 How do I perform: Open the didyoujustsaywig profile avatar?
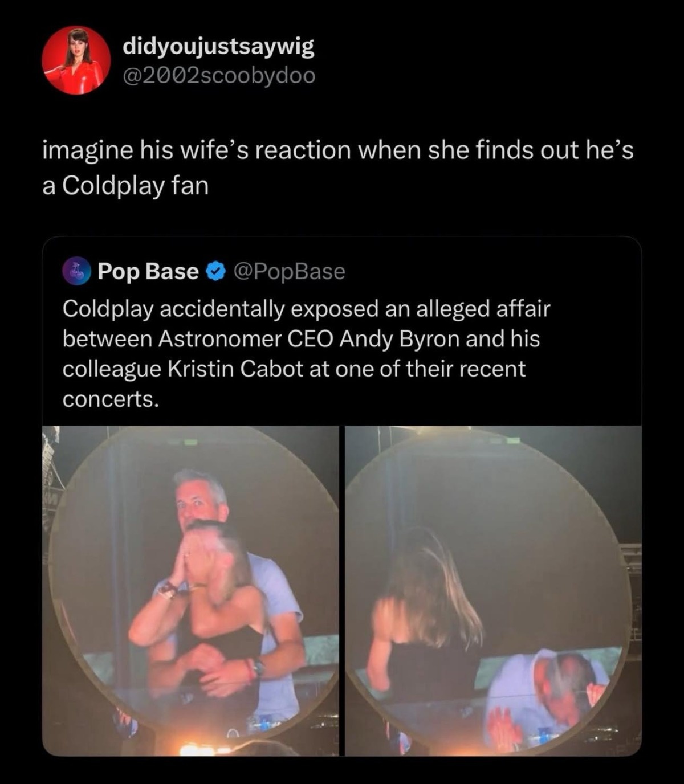(x=76, y=60)
